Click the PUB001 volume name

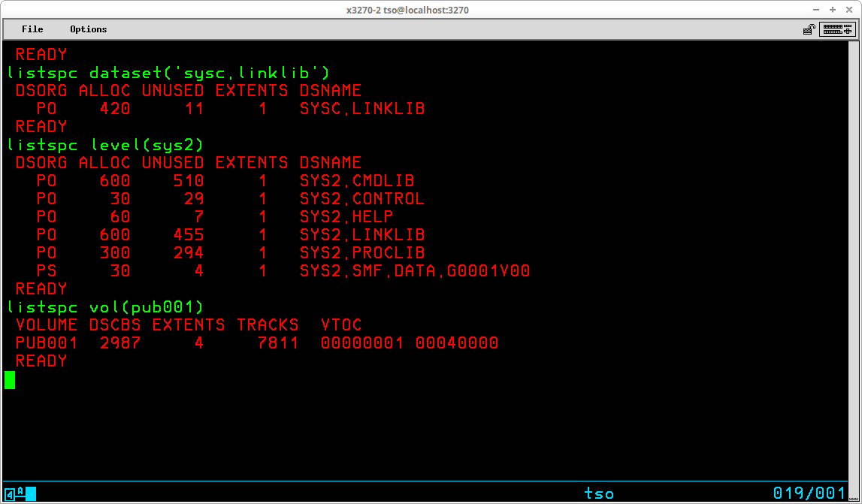tap(47, 343)
